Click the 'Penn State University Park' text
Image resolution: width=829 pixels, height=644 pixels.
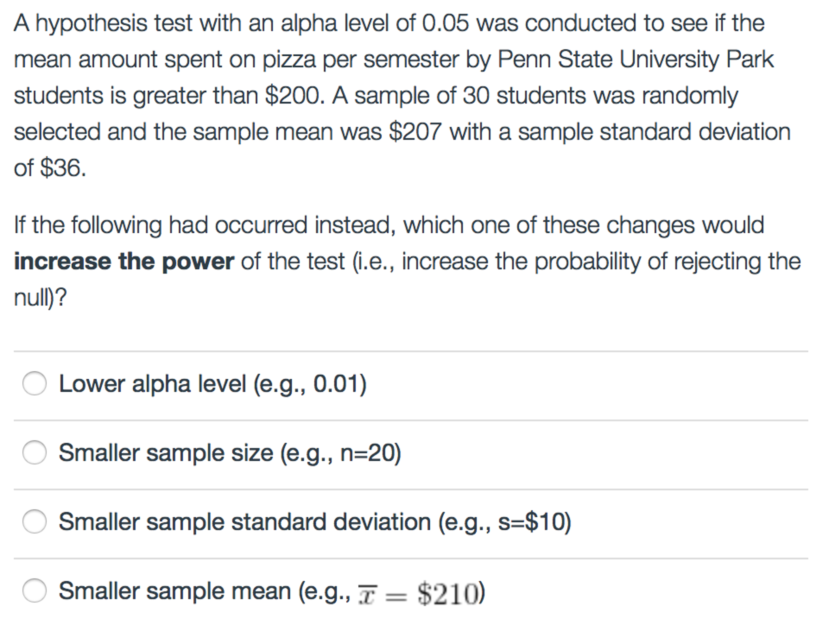point(635,59)
